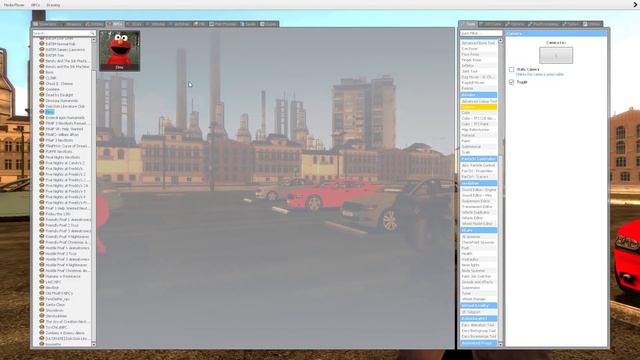Select 'Friendly Fnaf 4 Nightmares' category
The image size is (640, 360).
(x=67, y=236)
